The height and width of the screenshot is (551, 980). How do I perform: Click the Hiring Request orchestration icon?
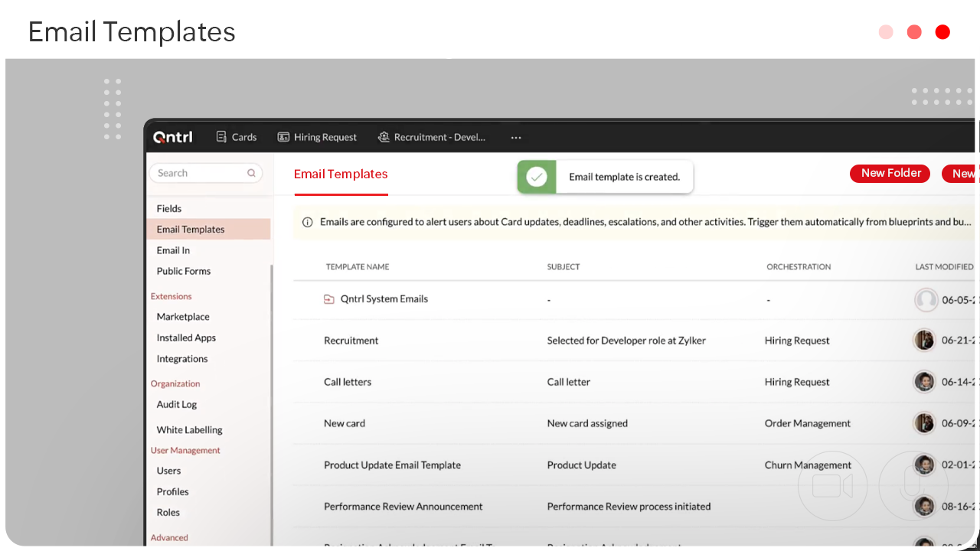coord(282,137)
